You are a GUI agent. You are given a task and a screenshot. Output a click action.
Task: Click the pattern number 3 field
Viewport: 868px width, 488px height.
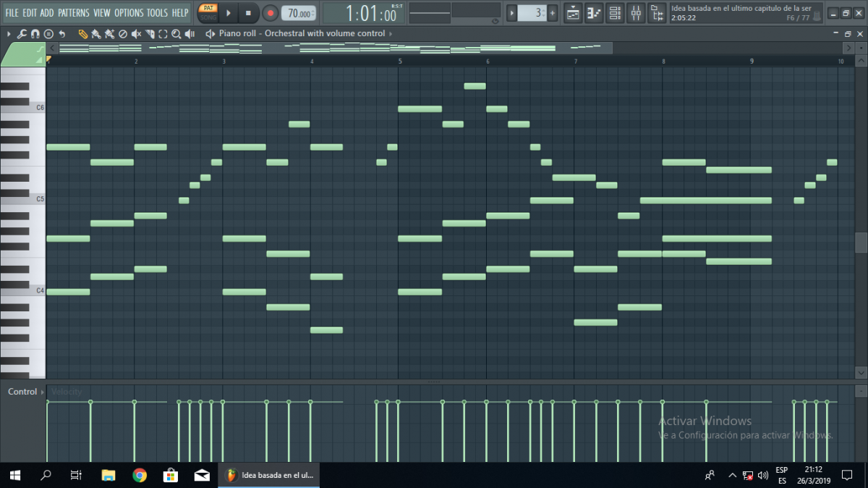tap(532, 13)
